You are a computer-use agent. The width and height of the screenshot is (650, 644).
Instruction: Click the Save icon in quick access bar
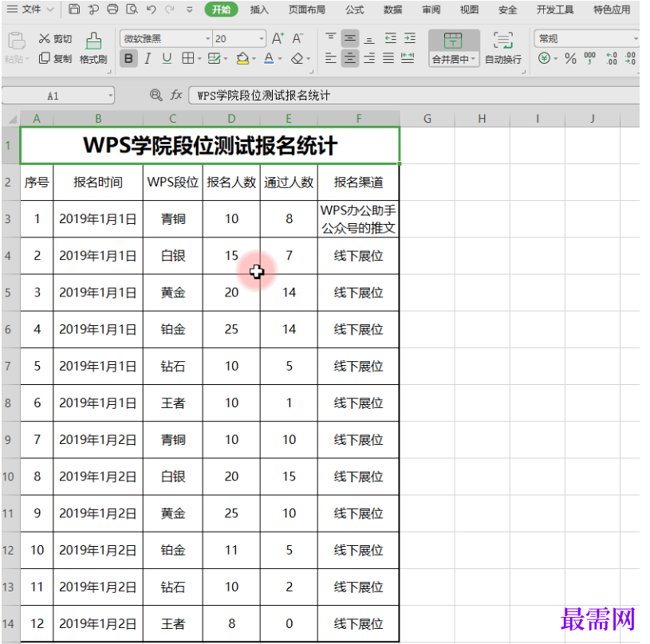pos(74,9)
